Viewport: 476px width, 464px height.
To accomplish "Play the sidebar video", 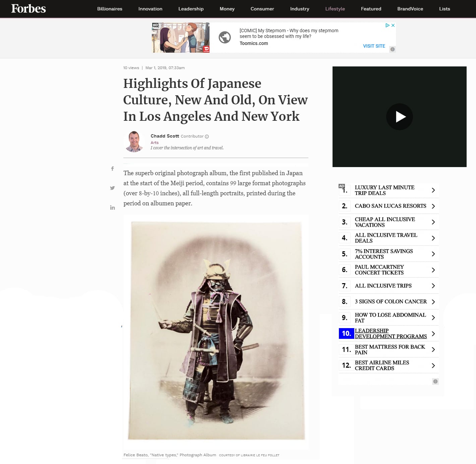I will (x=399, y=116).
